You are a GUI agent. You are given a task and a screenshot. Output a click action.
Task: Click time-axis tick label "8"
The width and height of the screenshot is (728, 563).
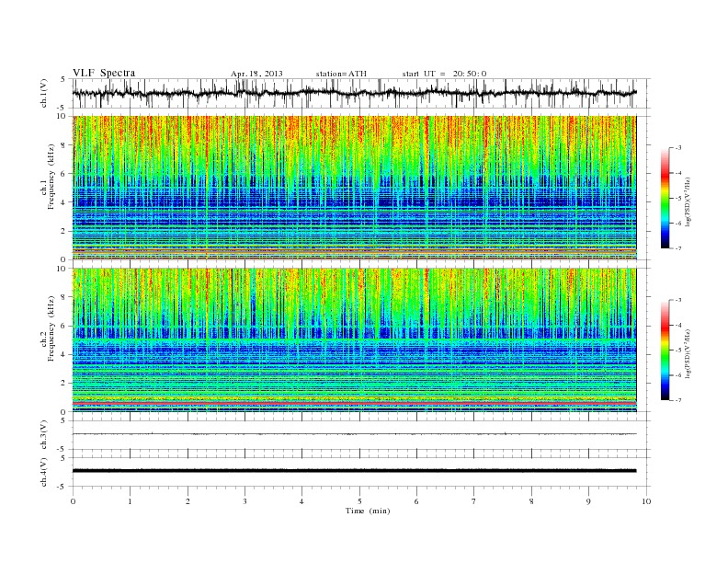coord(531,501)
